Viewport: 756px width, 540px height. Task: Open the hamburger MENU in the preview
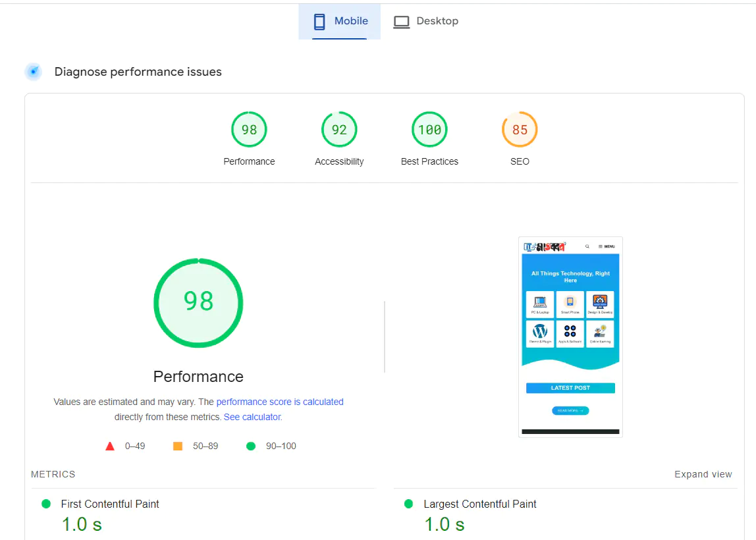coord(607,246)
